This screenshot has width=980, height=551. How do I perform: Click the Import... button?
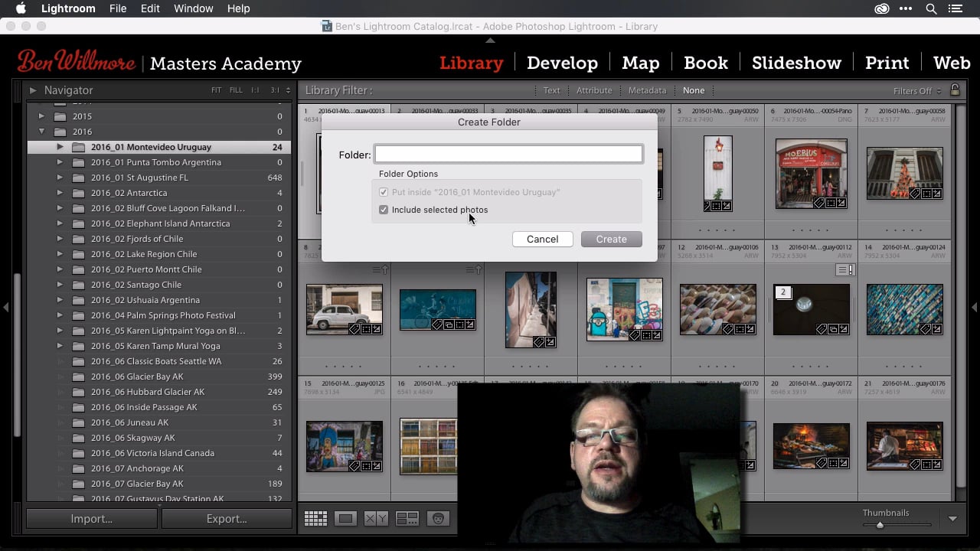pos(92,519)
